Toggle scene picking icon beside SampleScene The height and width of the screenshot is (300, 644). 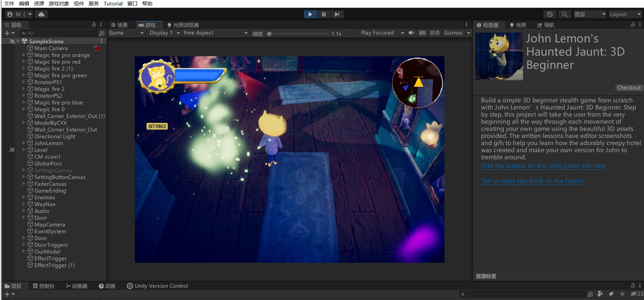[x=12, y=41]
